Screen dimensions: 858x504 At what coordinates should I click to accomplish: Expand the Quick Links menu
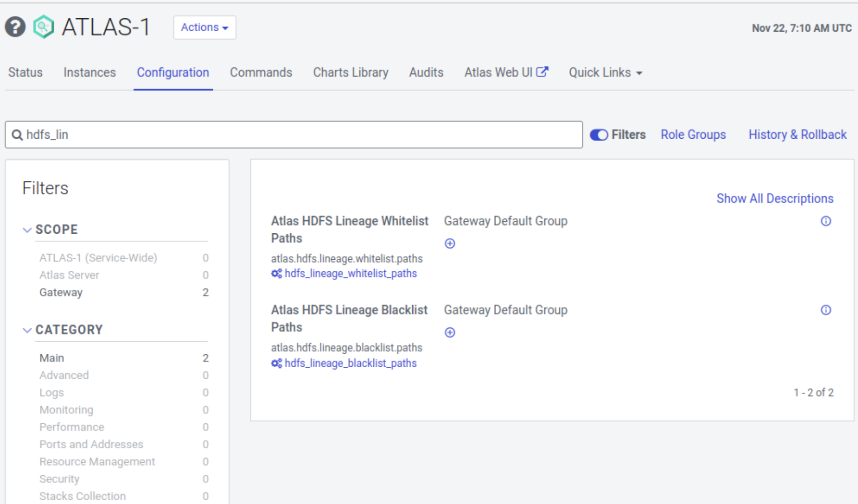[x=605, y=72]
